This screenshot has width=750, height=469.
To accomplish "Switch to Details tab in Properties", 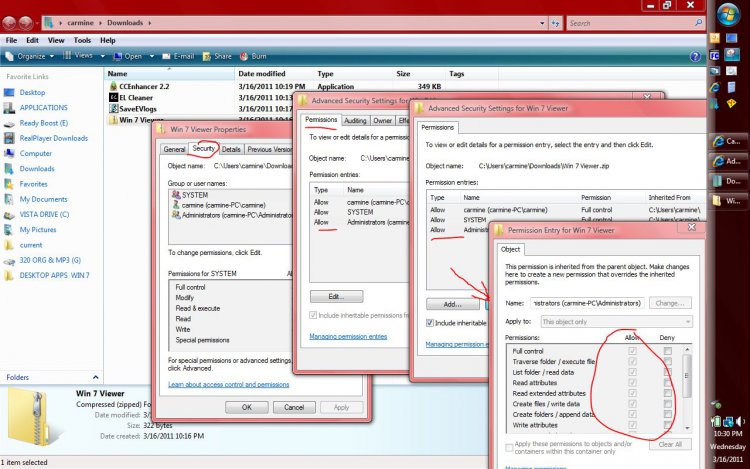I will 231,149.
